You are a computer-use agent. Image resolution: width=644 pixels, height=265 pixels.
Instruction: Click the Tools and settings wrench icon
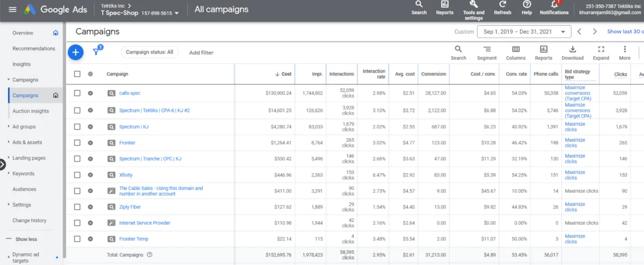click(473, 5)
